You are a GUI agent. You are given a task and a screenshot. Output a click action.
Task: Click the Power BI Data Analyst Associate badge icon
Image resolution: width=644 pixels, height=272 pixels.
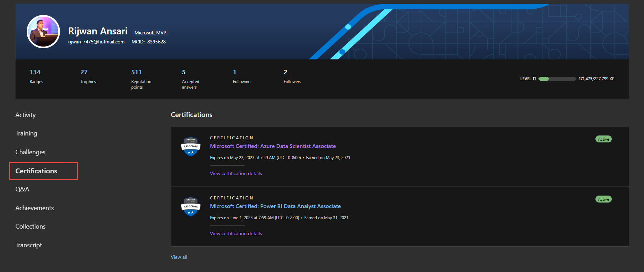point(191,207)
